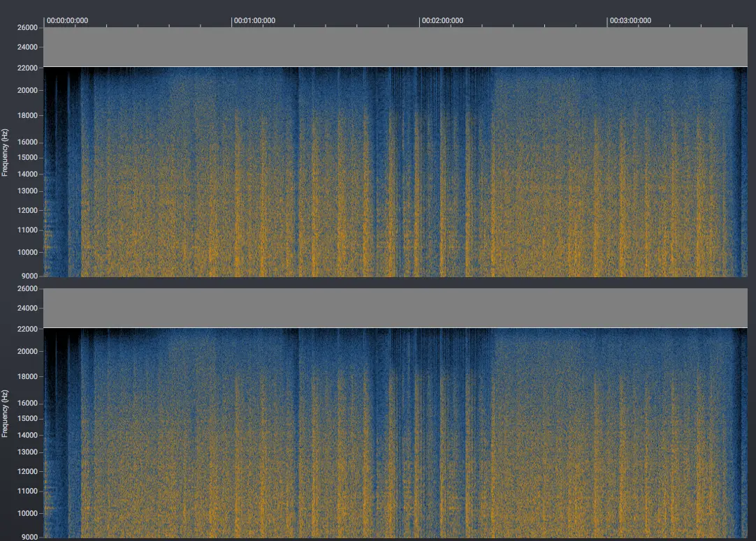Click the 00:03:00;000 timeline marker

(630, 20)
